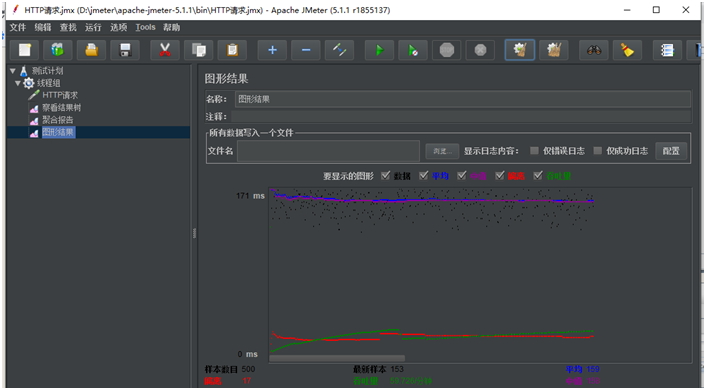Click the 文件名 filename input field
The width and height of the screenshot is (706, 390).
[328, 151]
